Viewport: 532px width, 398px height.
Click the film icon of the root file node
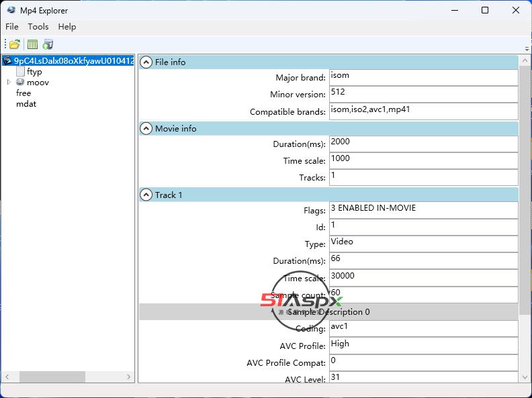[x=7, y=60]
